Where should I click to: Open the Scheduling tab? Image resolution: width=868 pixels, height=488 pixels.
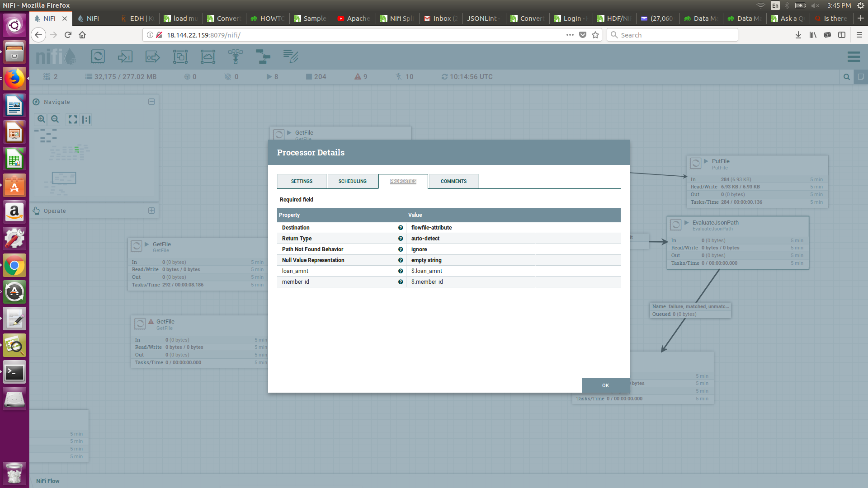pyautogui.click(x=353, y=181)
